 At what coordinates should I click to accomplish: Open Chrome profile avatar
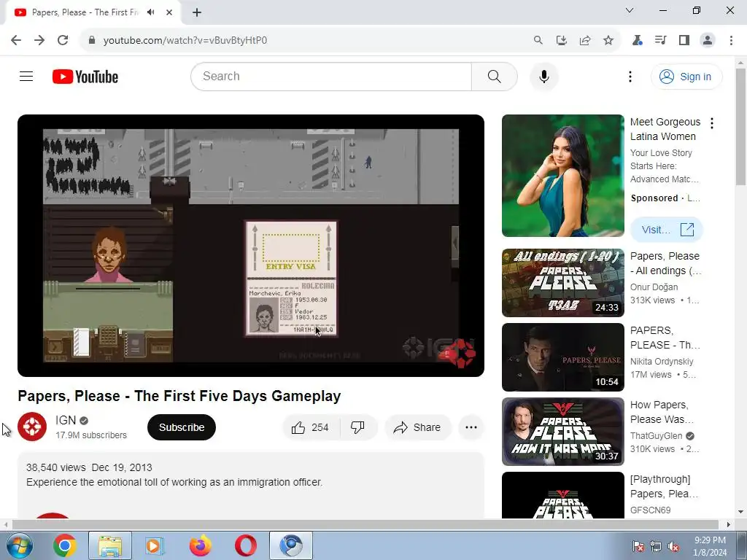click(708, 40)
